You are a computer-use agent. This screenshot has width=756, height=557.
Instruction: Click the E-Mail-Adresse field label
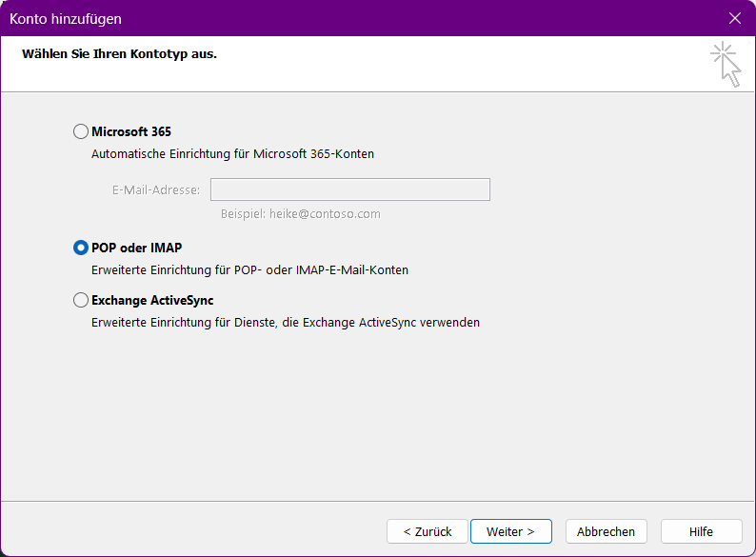(156, 189)
